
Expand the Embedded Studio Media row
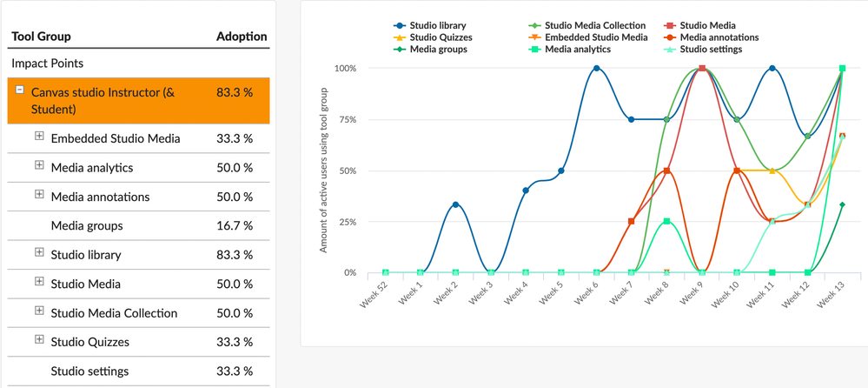click(x=39, y=137)
